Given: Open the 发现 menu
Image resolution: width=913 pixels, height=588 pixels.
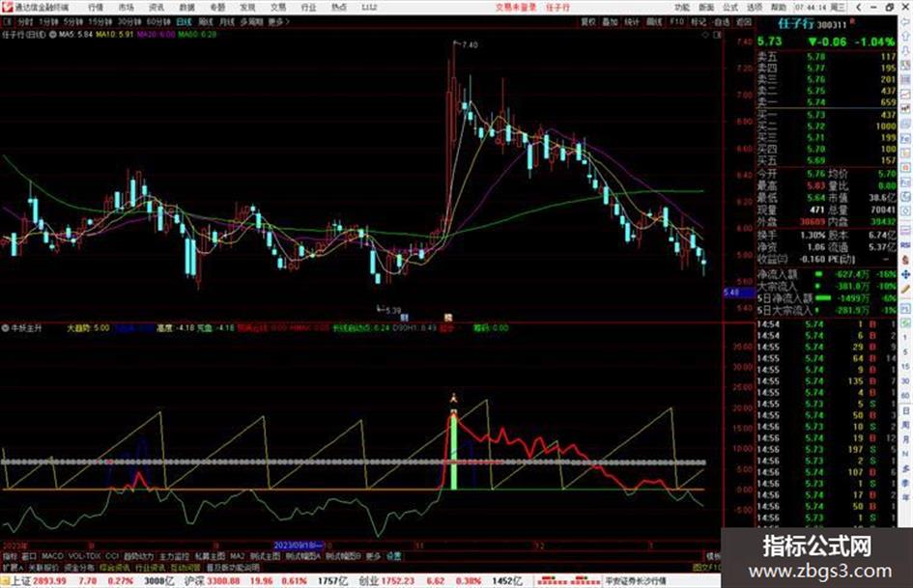Looking at the screenshot, I should 247,8.
